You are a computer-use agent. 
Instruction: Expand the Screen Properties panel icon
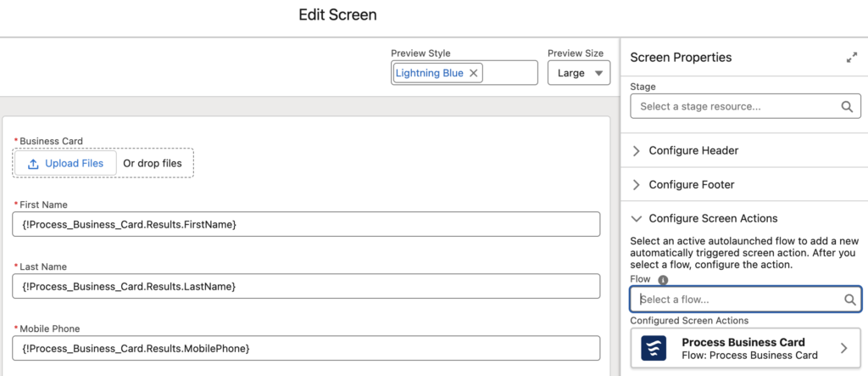pos(851,58)
